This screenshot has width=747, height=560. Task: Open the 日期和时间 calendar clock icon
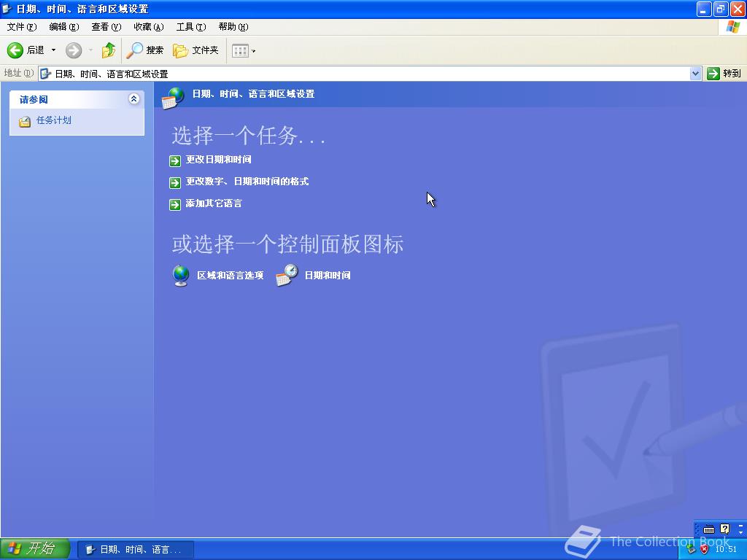click(x=287, y=275)
